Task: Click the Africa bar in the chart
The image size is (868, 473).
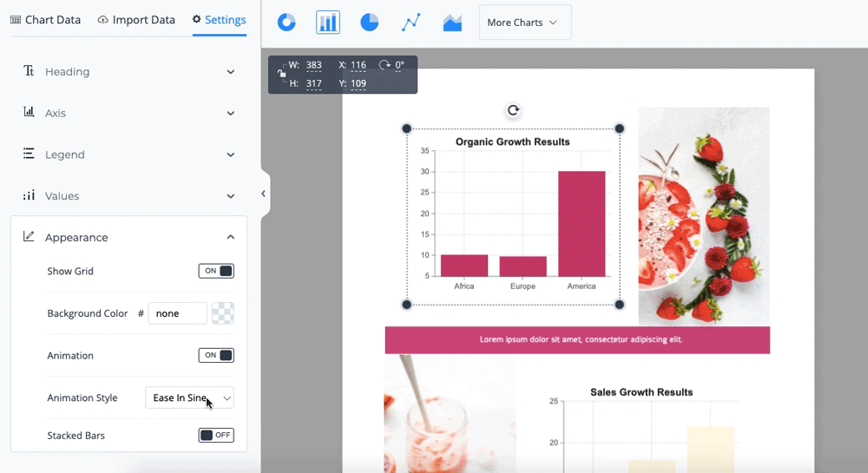Action: point(464,266)
